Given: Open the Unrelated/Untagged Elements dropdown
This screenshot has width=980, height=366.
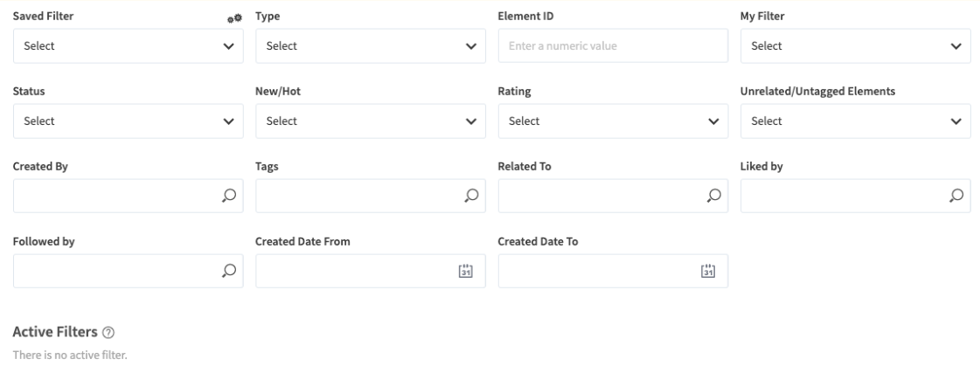Looking at the screenshot, I should coord(855,121).
